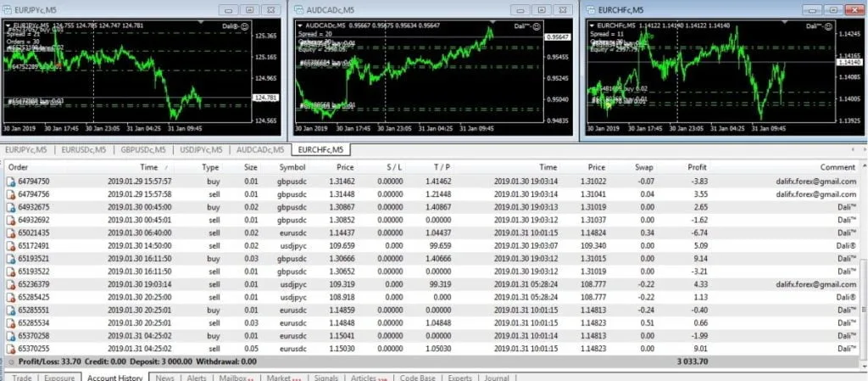Image resolution: width=868 pixels, height=381 pixels.
Task: Sort history by the Profit column header
Action: [x=697, y=167]
